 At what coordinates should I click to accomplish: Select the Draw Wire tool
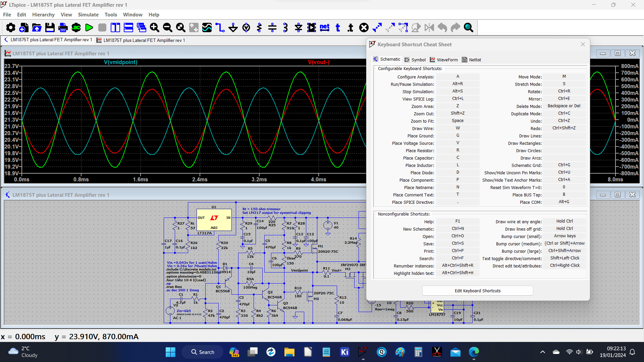point(220,27)
